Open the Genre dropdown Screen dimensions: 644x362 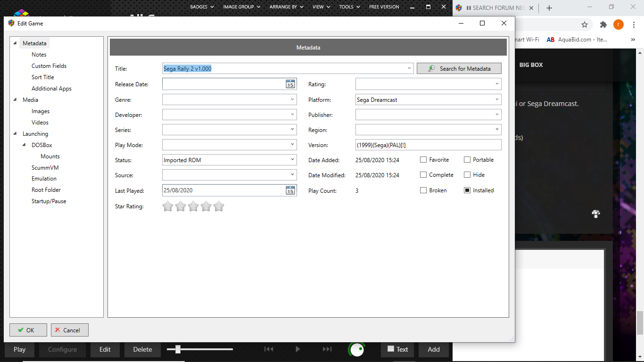(x=292, y=99)
